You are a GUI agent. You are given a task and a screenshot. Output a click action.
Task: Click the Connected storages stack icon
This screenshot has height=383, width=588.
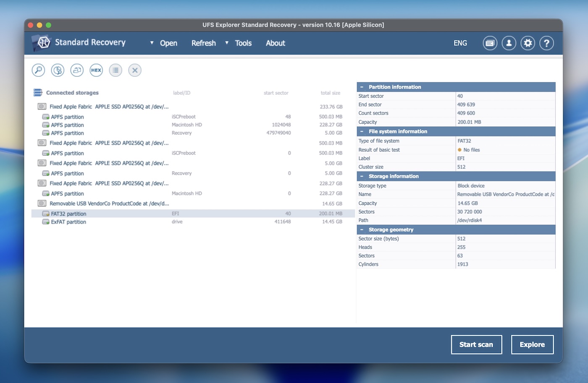click(x=38, y=92)
